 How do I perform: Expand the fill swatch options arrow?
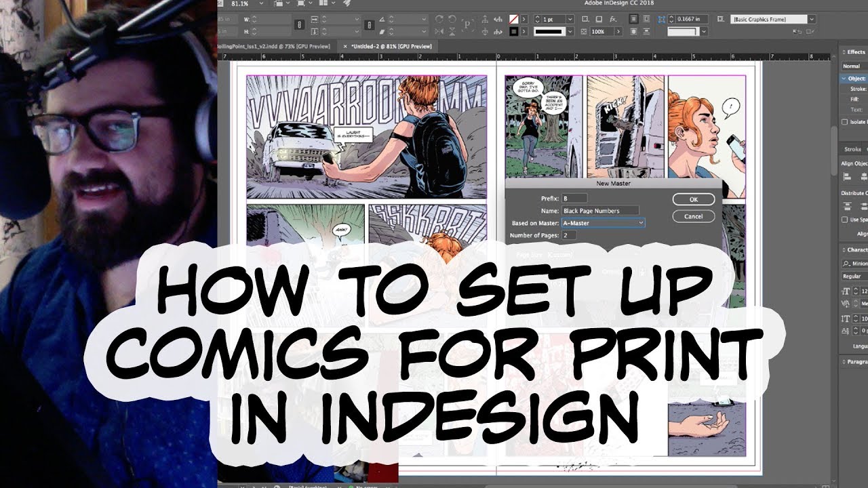[x=524, y=19]
